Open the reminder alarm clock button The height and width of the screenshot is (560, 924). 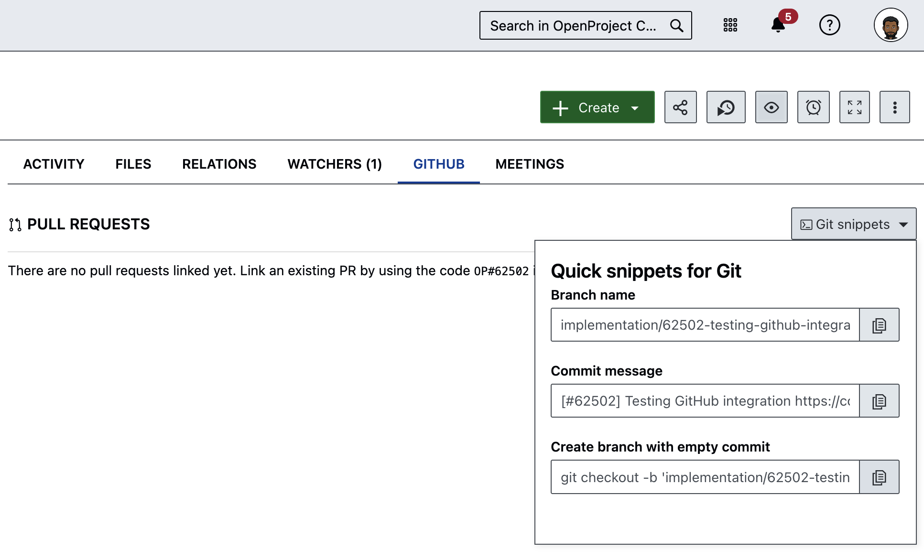pos(813,108)
